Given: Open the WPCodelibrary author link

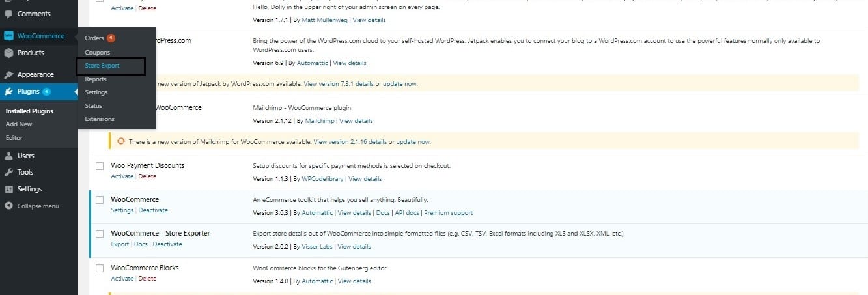Looking at the screenshot, I should pyautogui.click(x=323, y=179).
